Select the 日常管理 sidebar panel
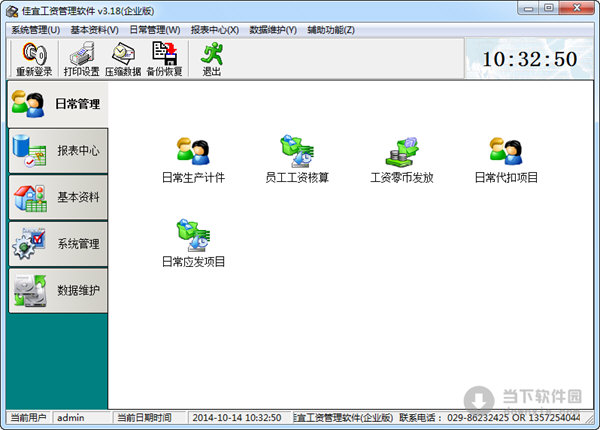 58,104
